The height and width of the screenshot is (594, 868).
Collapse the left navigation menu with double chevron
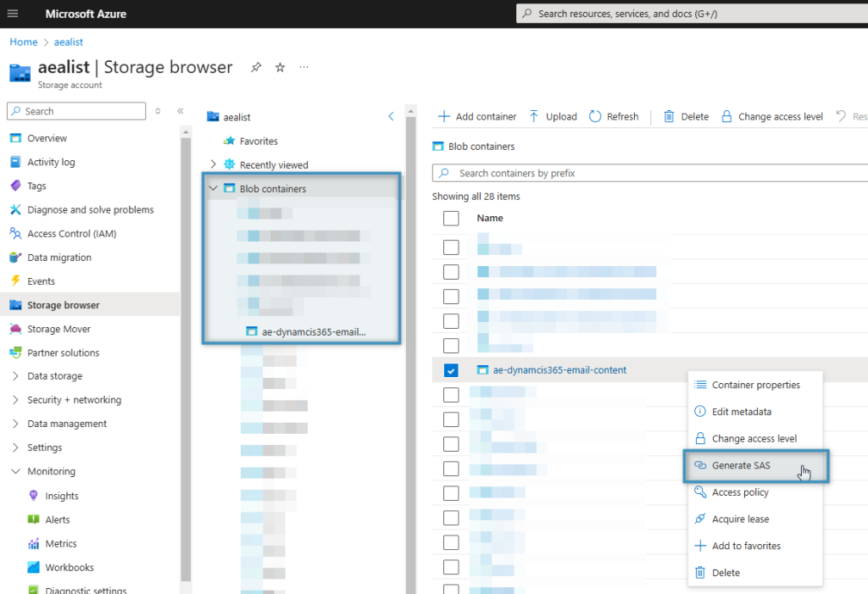(x=181, y=111)
